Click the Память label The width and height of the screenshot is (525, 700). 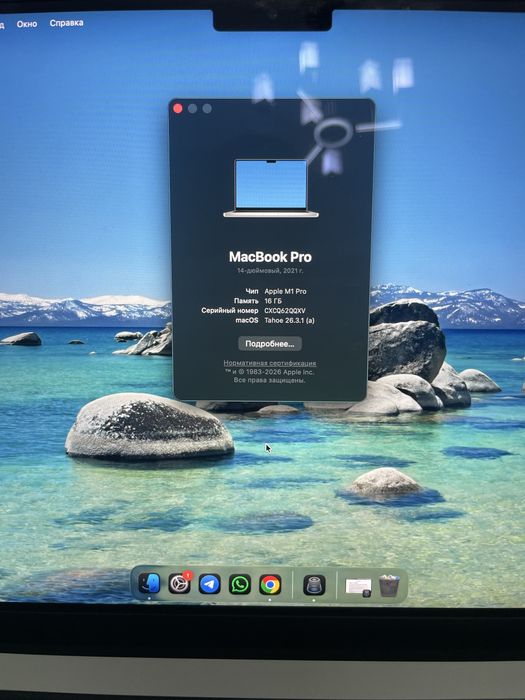246,301
